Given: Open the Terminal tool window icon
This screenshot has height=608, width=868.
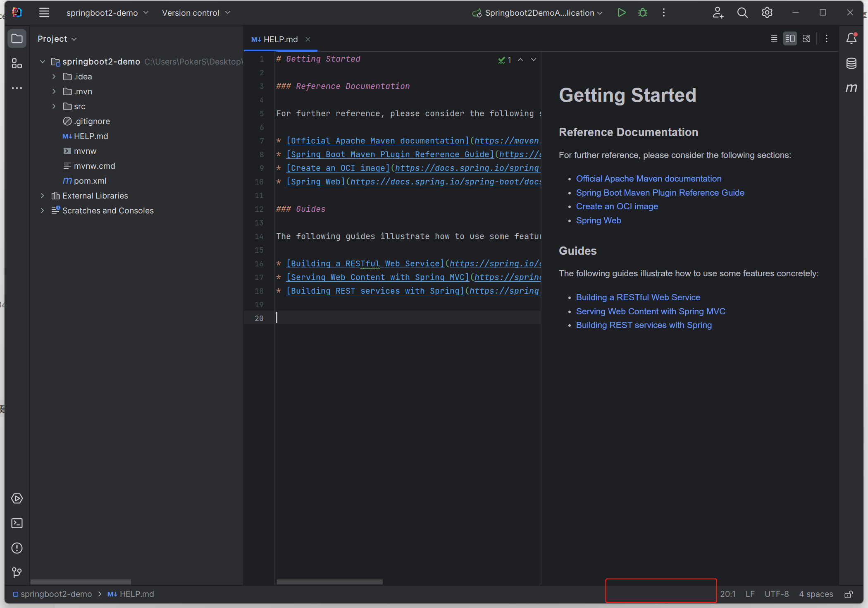Looking at the screenshot, I should coord(17,523).
